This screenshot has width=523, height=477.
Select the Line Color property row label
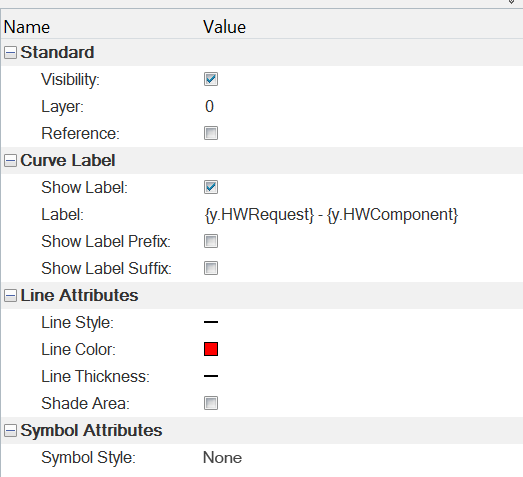click(78, 350)
